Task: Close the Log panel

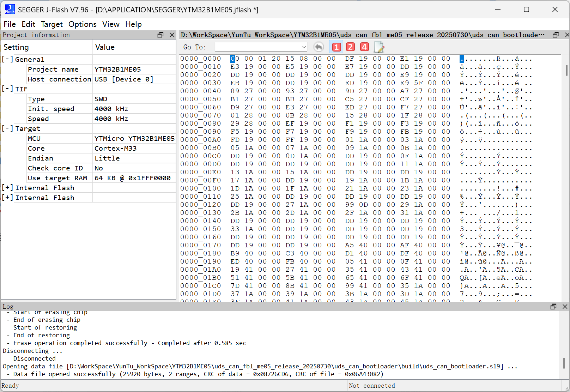Action: (565, 307)
